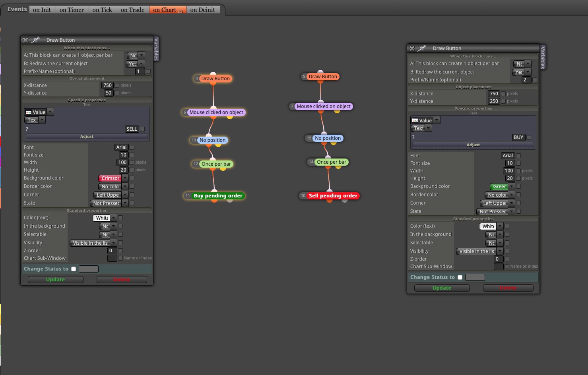Tick checkbox next to BUY text value

pos(529,137)
